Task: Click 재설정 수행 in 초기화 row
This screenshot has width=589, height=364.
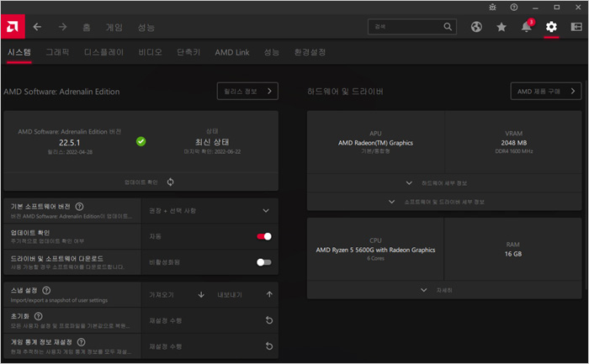Action: (166, 320)
